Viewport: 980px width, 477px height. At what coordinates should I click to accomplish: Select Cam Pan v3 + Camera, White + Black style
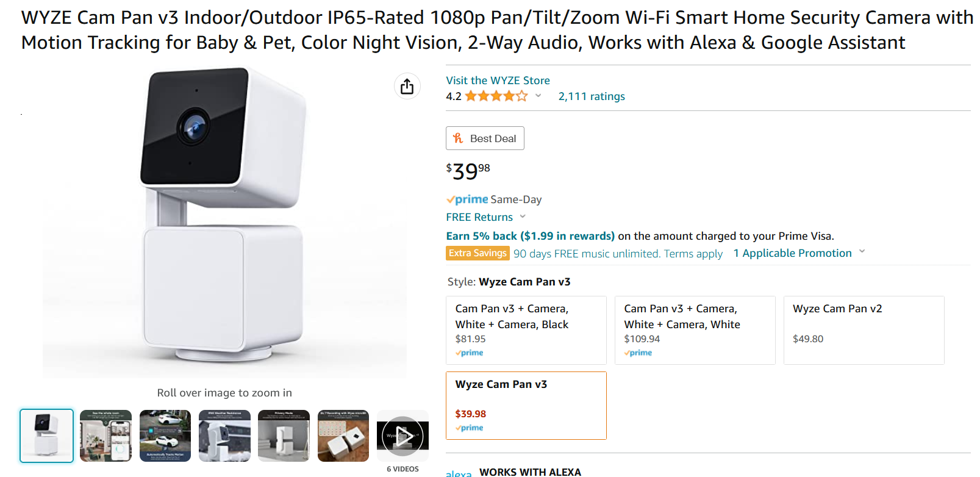526,330
